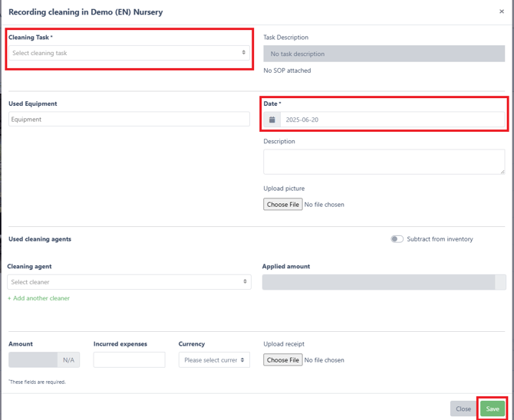Click the Equipment input field
Screen dimensions: 514x420
click(x=129, y=120)
